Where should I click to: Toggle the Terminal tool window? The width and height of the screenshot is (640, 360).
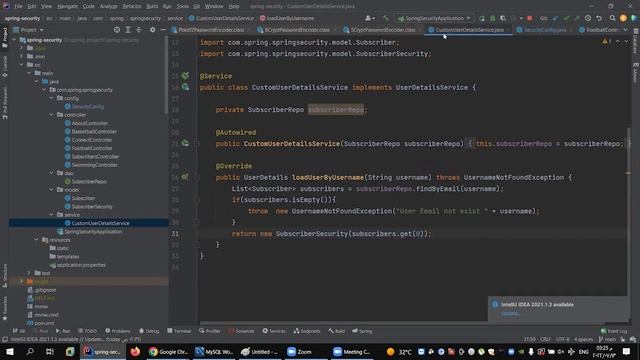click(x=179, y=331)
